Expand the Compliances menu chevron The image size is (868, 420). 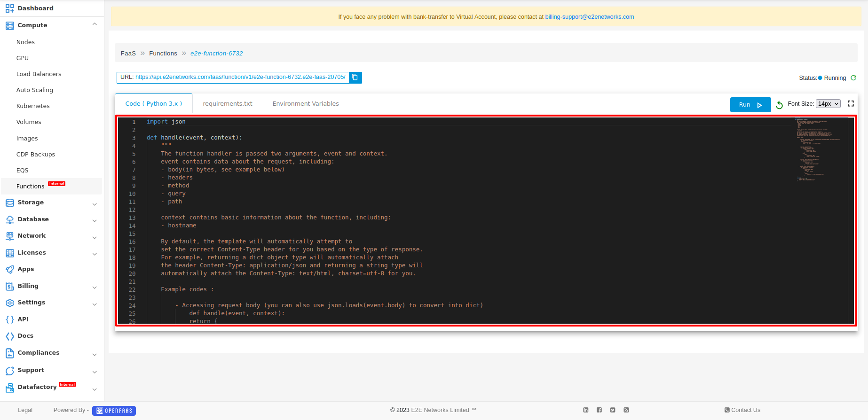(95, 355)
